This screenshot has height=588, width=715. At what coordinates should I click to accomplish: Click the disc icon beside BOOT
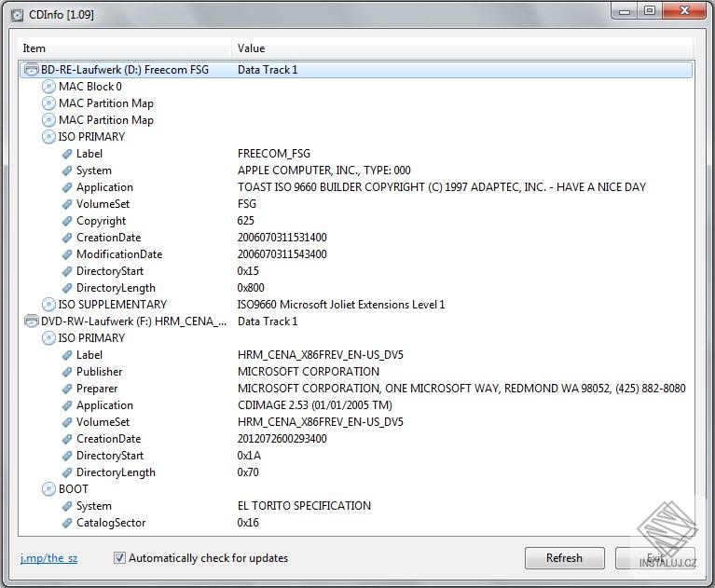pos(48,489)
